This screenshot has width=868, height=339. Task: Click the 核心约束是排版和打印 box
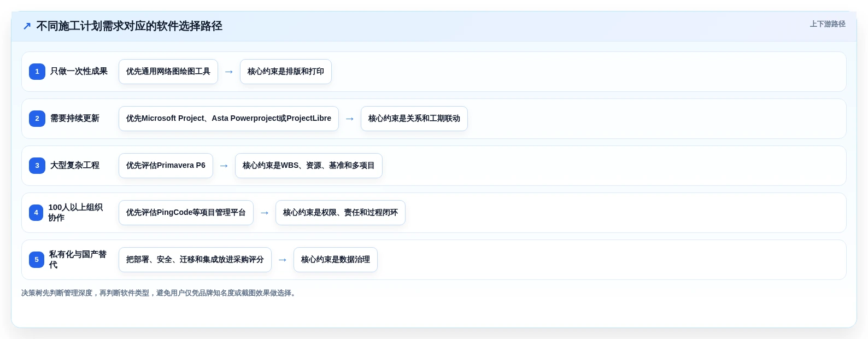(x=286, y=72)
